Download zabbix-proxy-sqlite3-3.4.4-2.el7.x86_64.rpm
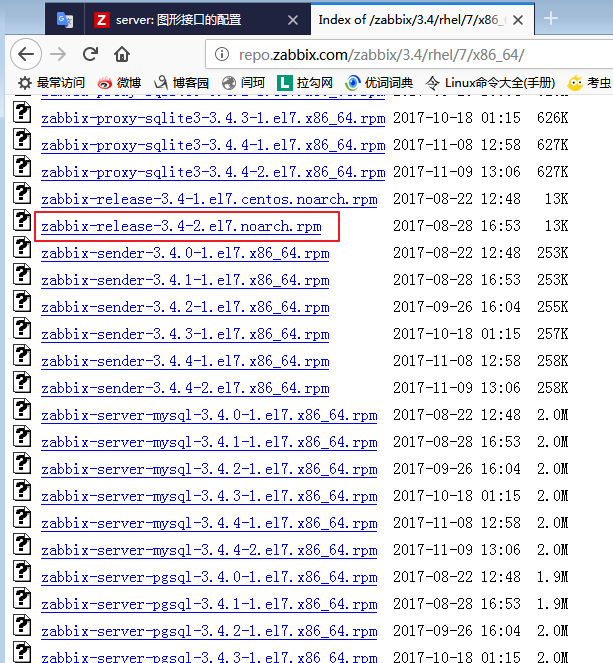 coord(213,172)
